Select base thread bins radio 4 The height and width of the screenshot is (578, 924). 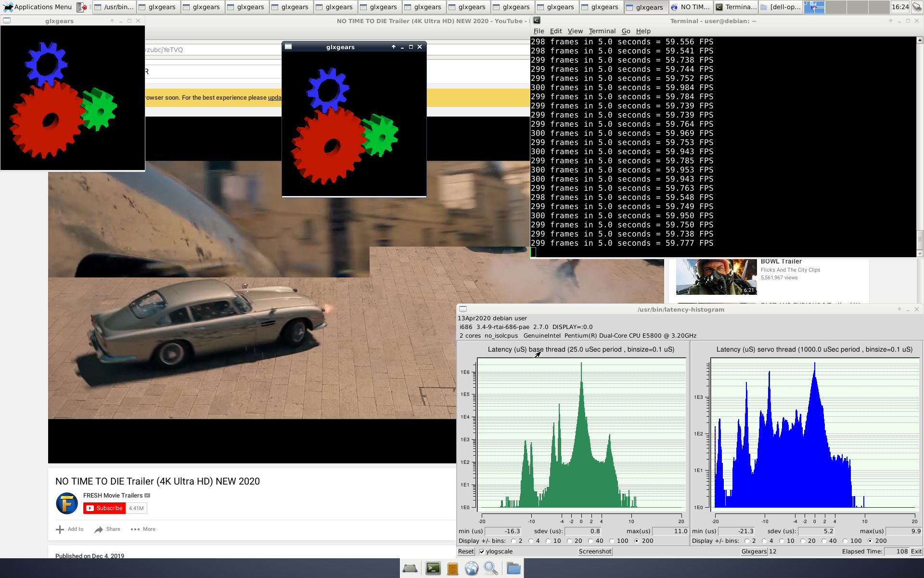click(x=531, y=541)
